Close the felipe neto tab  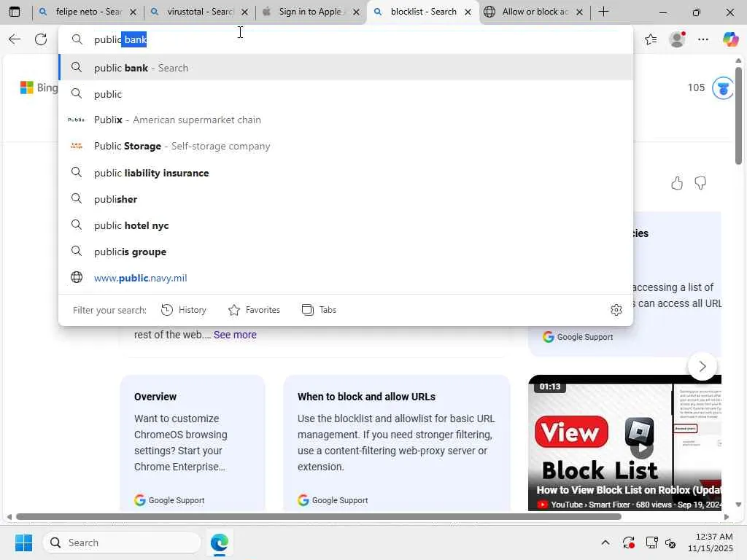coord(133,12)
